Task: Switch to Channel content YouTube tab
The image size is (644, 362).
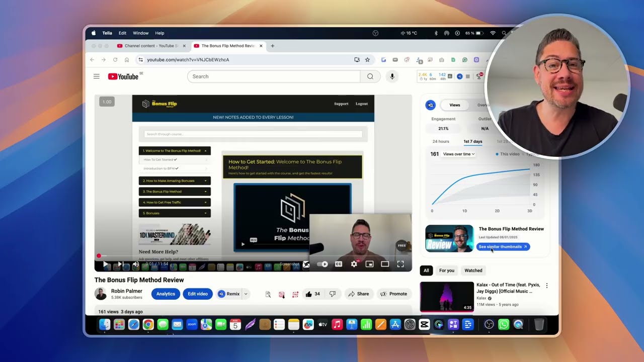Action: tap(151, 46)
